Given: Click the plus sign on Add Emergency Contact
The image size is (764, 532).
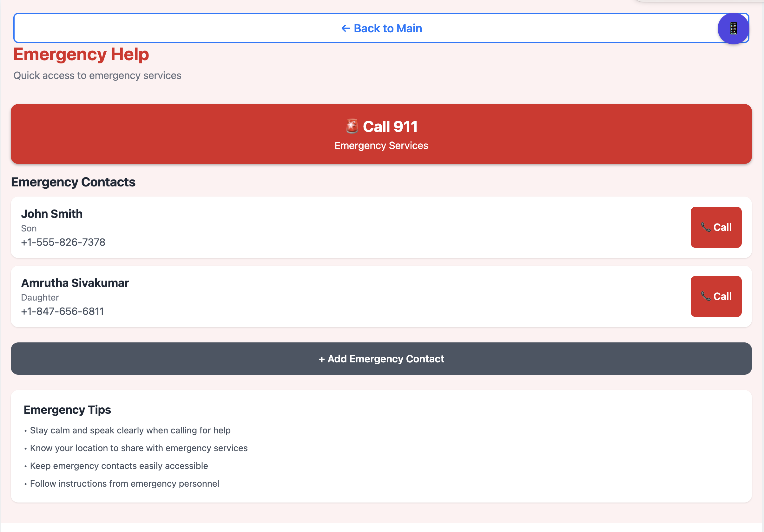Looking at the screenshot, I should (321, 359).
